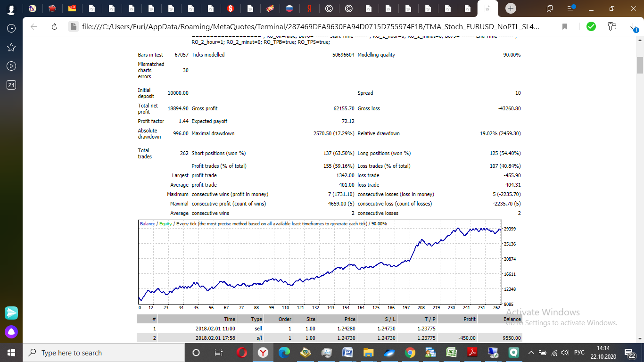The image size is (644, 362).
Task: Click the page vertical scrollbar thumb
Action: (640, 66)
